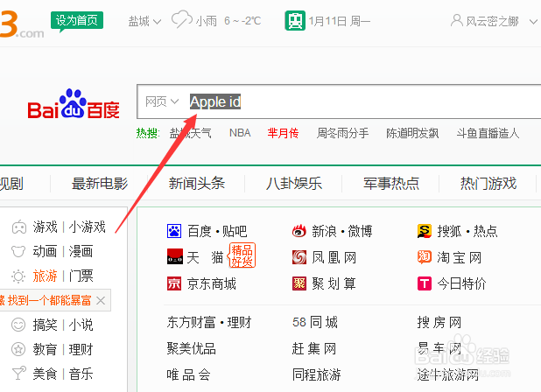
Task: Open the 小游戏 sidebar link
Action: point(87,227)
